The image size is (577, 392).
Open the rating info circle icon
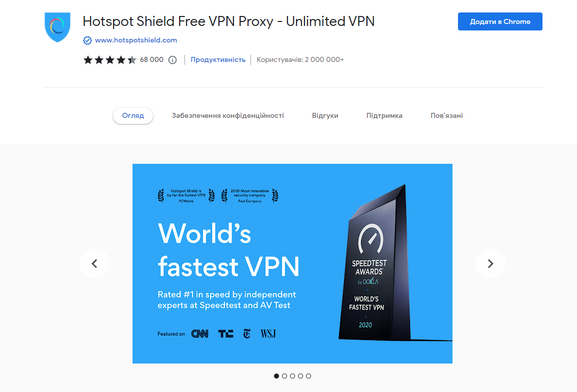click(172, 60)
